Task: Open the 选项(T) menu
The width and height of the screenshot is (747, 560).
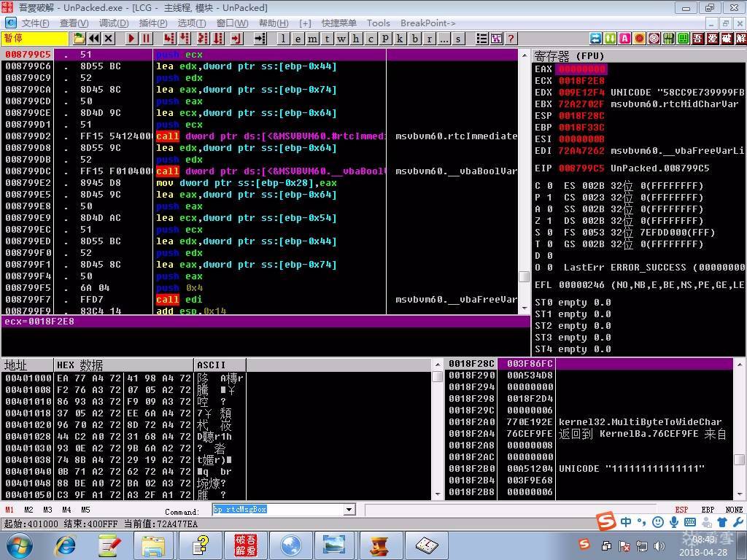Action: pyautogui.click(x=192, y=23)
